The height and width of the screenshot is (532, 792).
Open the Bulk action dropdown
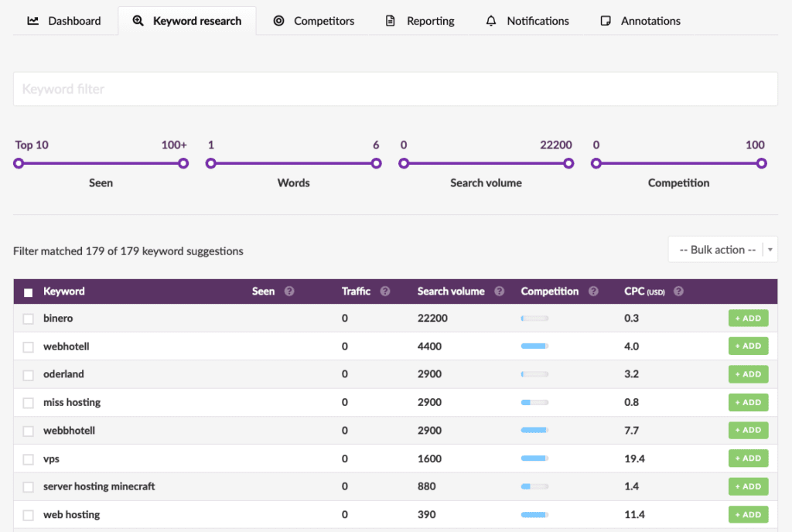[722, 250]
